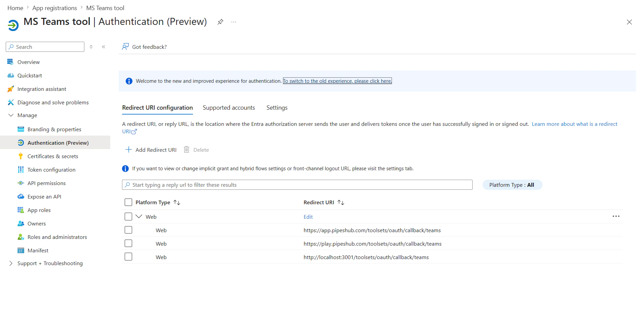The image size is (644, 321).
Task: Click Edit on the Web platform row
Action: coord(308,217)
